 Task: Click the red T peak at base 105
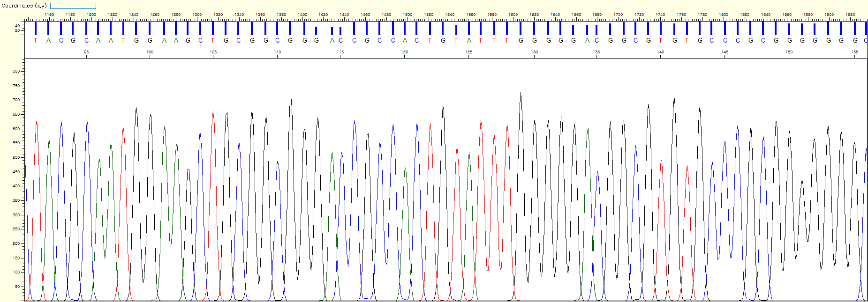click(x=213, y=112)
